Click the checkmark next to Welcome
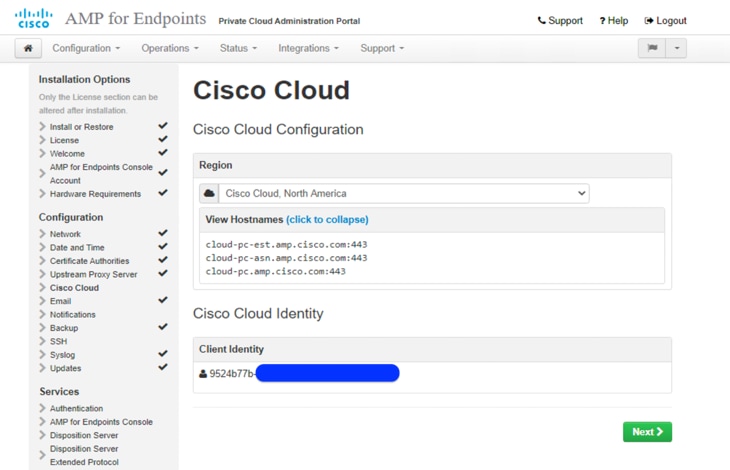Image resolution: width=730 pixels, height=470 pixels. pos(162,152)
